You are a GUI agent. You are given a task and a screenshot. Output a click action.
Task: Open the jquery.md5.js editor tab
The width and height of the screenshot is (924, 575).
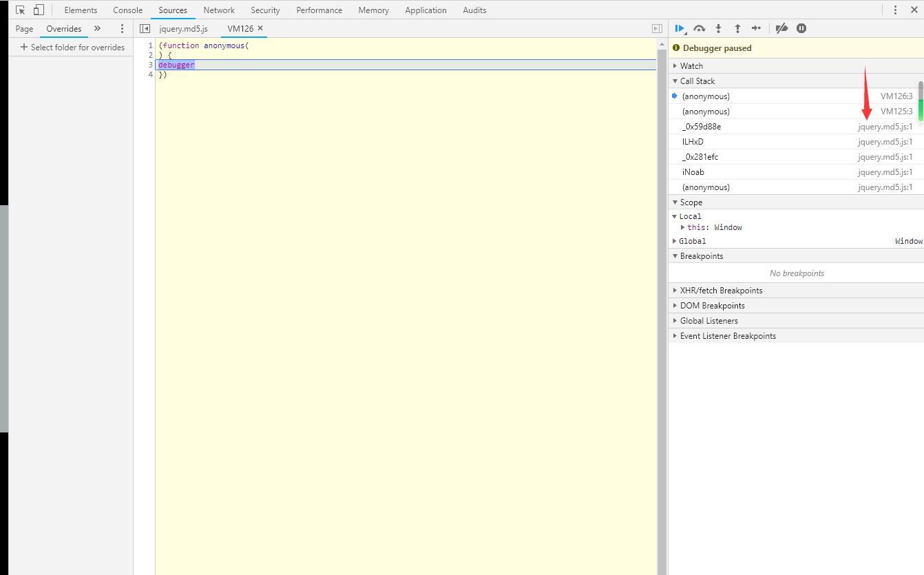tap(183, 28)
